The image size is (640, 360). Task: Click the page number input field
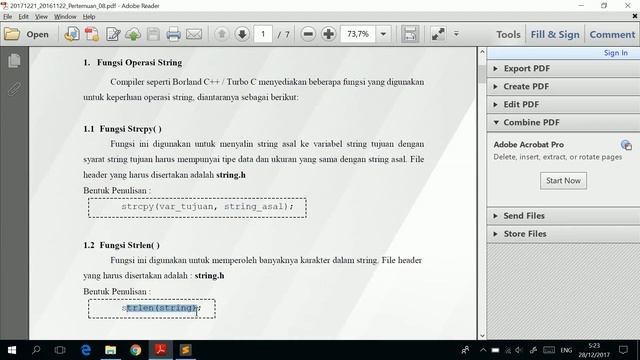263,34
